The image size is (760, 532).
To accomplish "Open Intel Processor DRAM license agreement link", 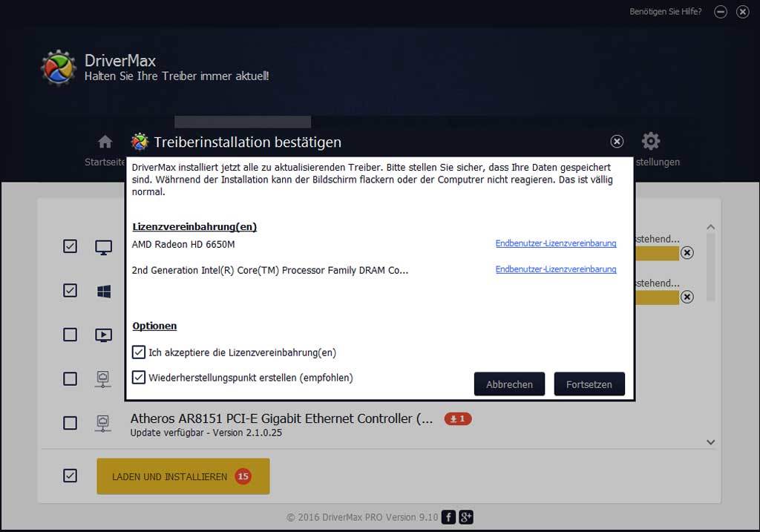I will pos(556,269).
